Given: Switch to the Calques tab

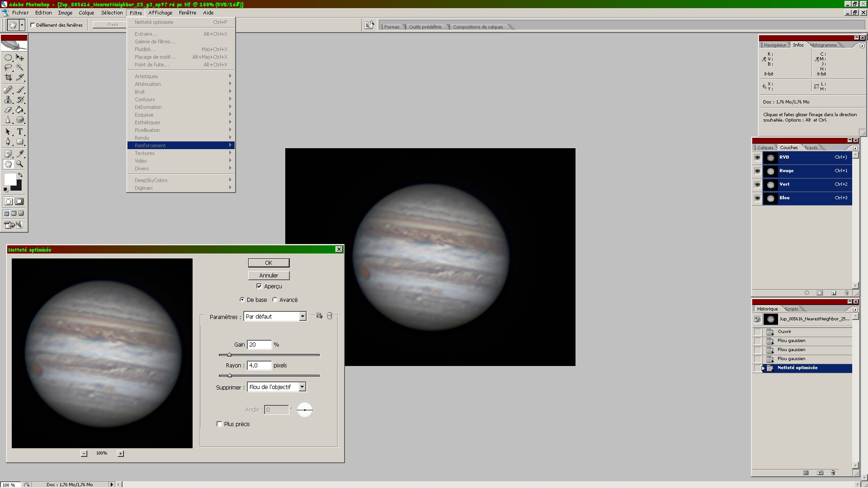Looking at the screenshot, I should [765, 148].
